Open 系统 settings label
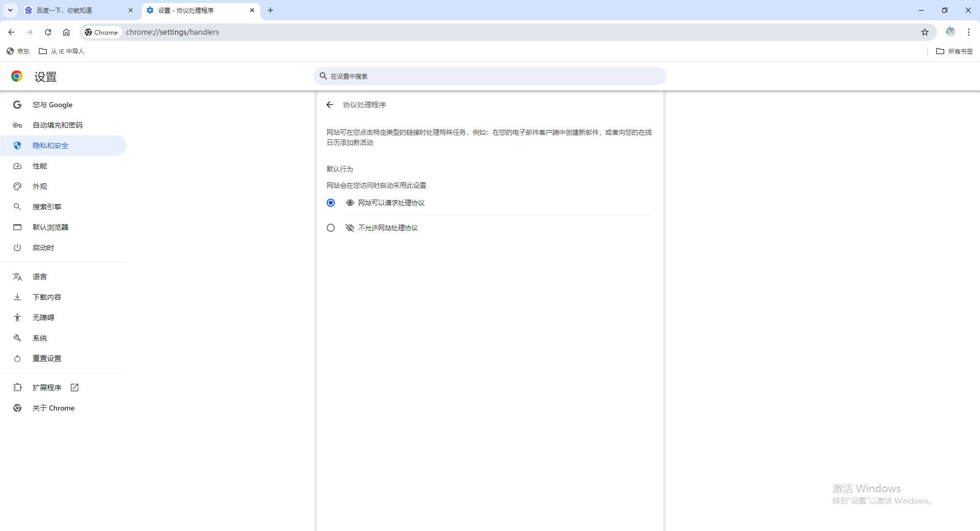This screenshot has height=531, width=980. click(40, 338)
